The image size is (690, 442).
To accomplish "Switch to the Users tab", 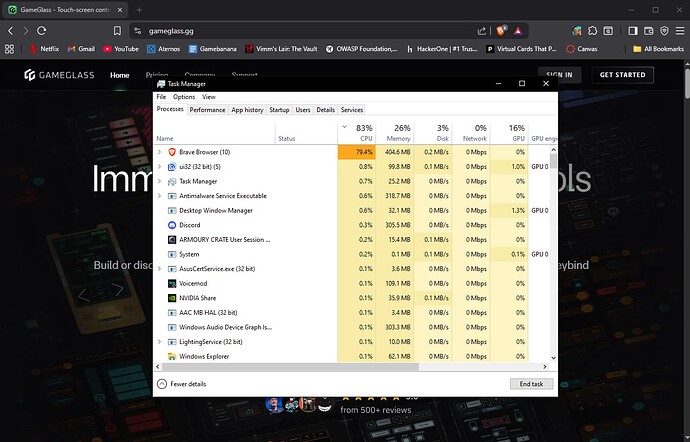I will point(303,110).
